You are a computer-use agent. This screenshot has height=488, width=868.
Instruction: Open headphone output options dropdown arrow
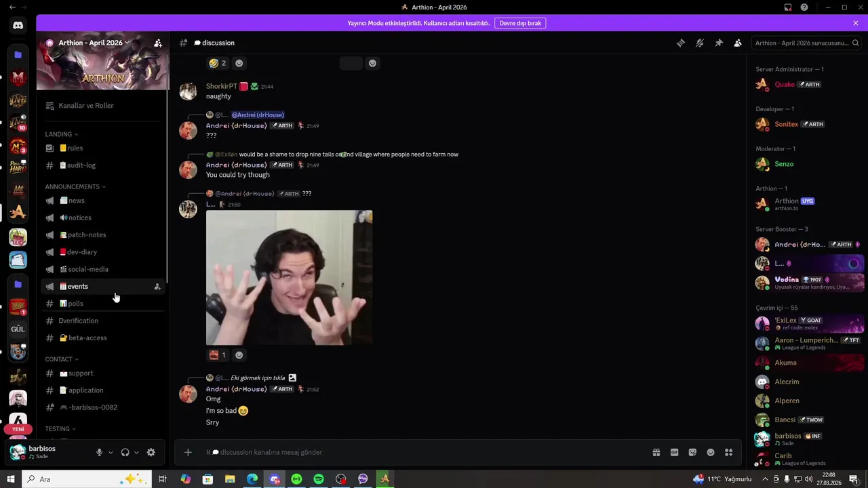coord(136,453)
